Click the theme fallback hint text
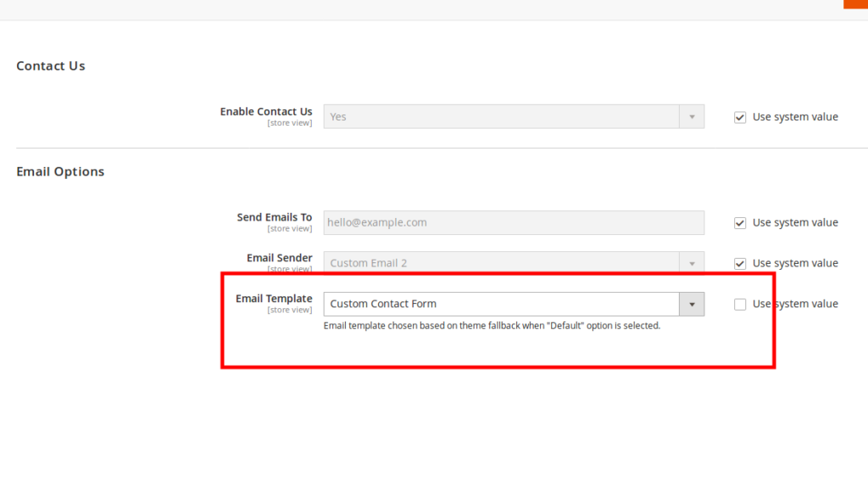This screenshot has width=868, height=487. click(x=492, y=326)
